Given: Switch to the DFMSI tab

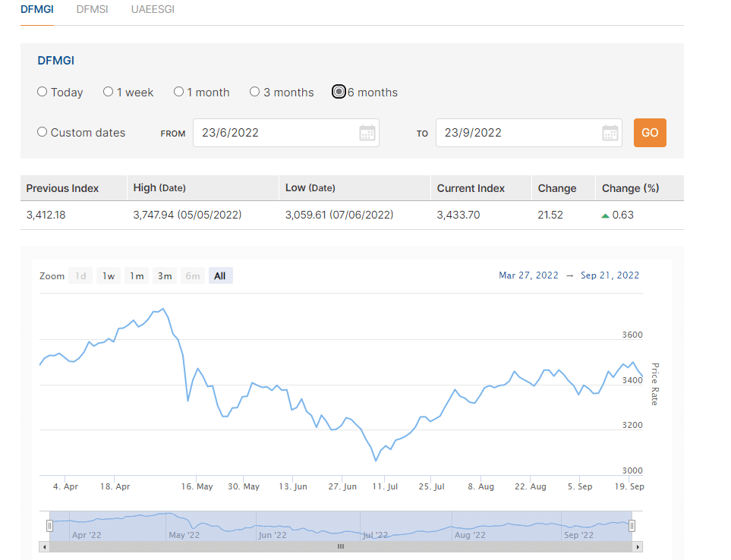Looking at the screenshot, I should (92, 10).
